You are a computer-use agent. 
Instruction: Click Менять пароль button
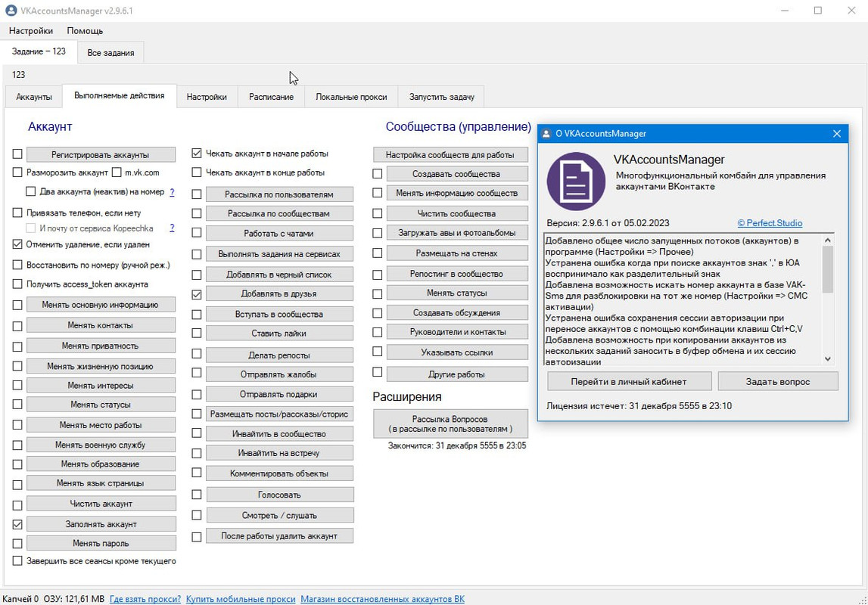click(x=101, y=543)
